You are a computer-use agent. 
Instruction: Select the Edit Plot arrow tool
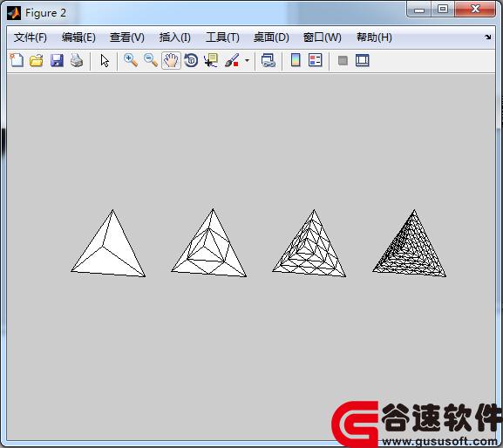point(105,60)
